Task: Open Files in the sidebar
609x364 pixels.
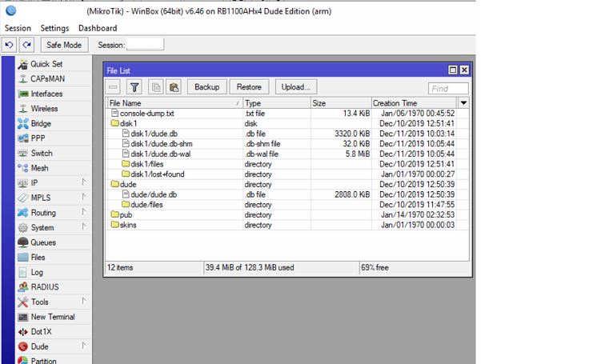Action: [x=53, y=258]
